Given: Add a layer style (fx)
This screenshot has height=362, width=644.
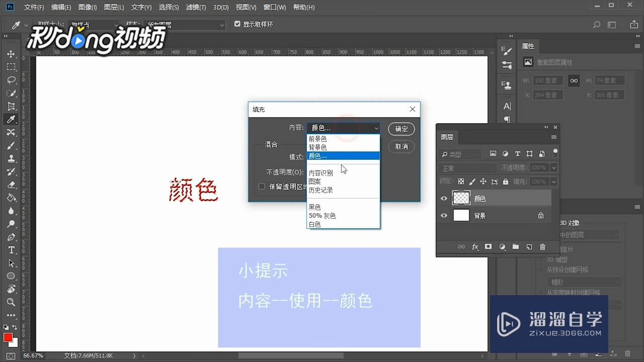Looking at the screenshot, I should [x=475, y=247].
